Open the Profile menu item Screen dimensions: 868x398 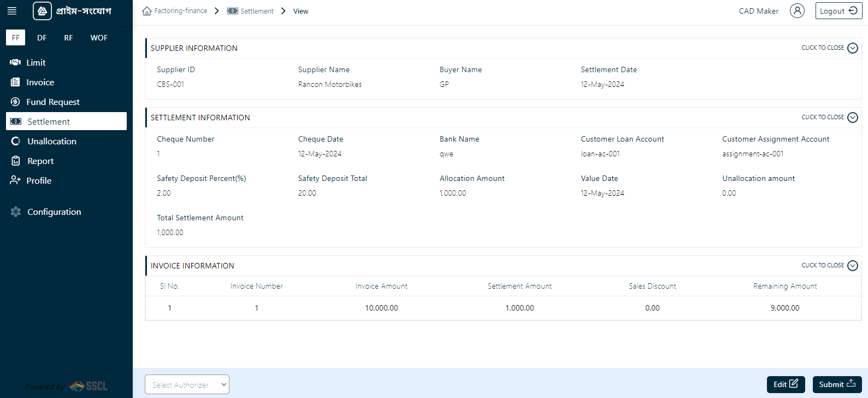click(66, 180)
